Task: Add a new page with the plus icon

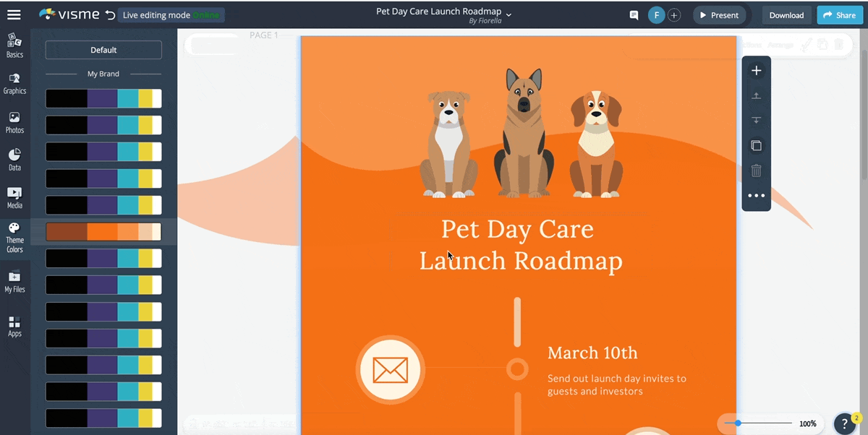Action: (756, 71)
